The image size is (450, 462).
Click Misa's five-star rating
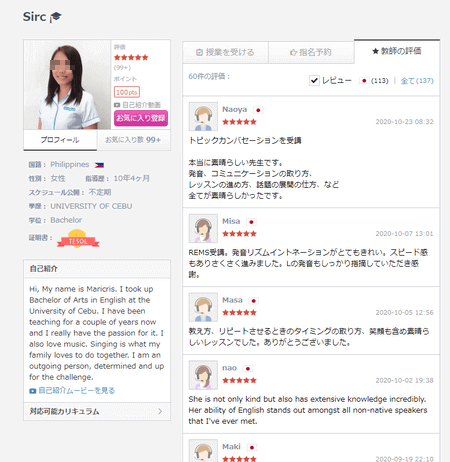[x=239, y=234]
